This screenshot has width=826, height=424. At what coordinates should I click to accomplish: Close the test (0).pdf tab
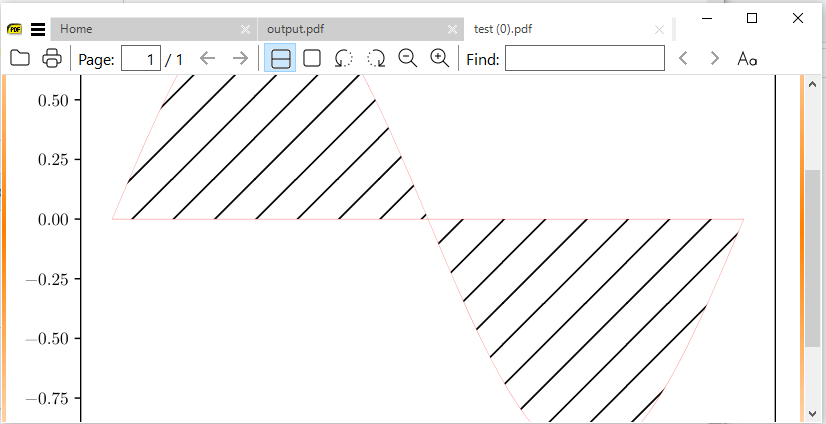coord(659,29)
